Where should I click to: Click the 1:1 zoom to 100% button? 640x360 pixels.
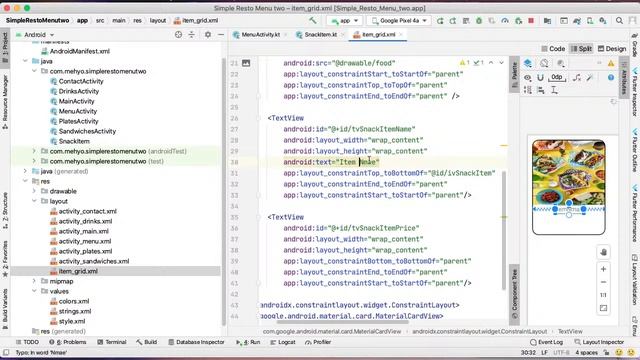(603, 295)
